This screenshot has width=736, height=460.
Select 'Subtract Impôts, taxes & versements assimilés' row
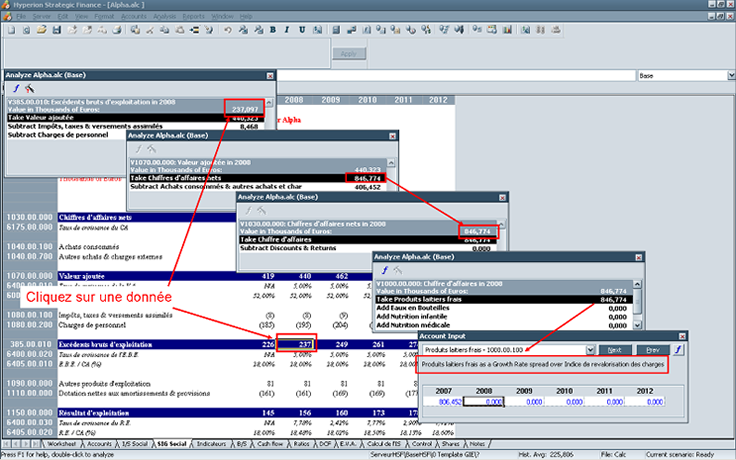[x=135, y=126]
